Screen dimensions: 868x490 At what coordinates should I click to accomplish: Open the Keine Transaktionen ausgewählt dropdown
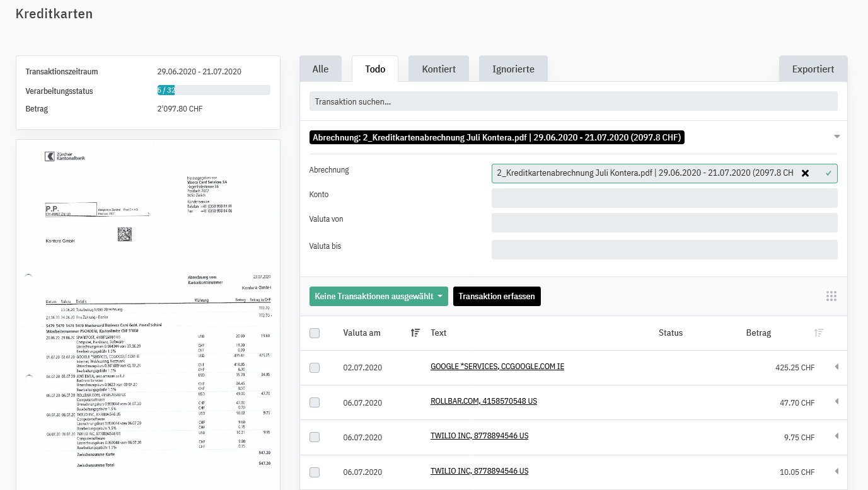point(379,297)
